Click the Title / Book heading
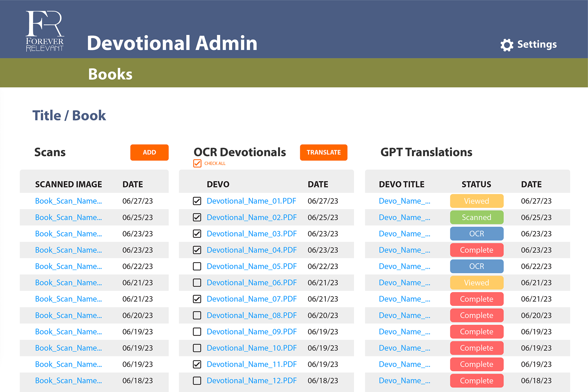This screenshot has width=588, height=392. pyautogui.click(x=69, y=116)
